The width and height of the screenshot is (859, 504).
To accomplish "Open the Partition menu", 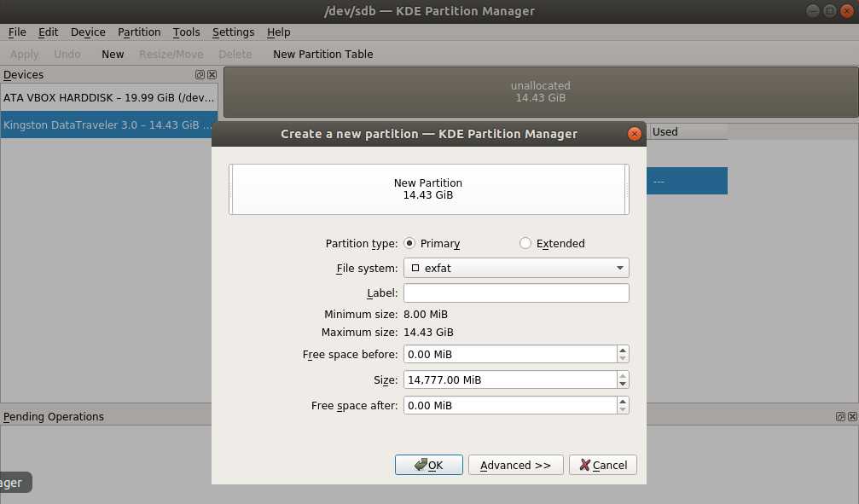I will point(139,32).
